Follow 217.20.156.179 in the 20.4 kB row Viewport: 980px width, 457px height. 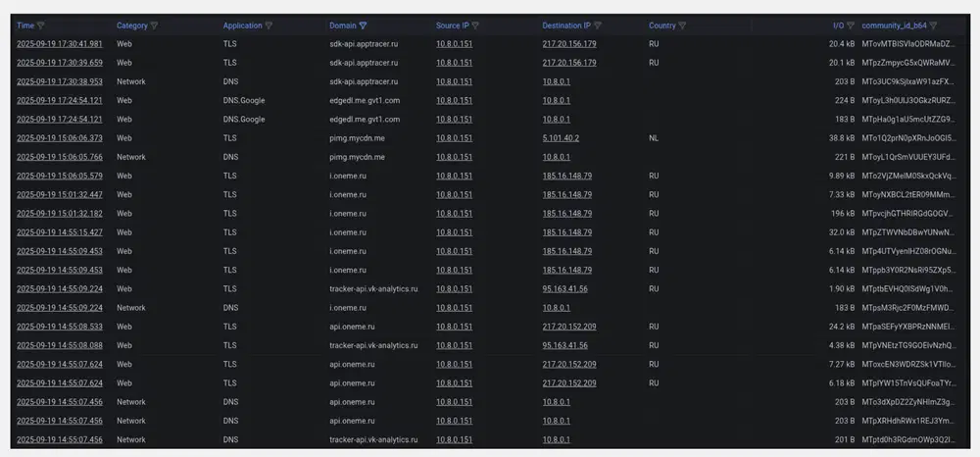pyautogui.click(x=569, y=44)
